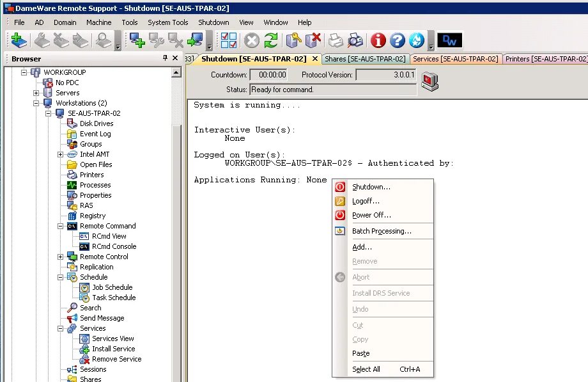The image size is (588, 382).
Task: Select Disk Drives in the tree
Action: point(97,123)
